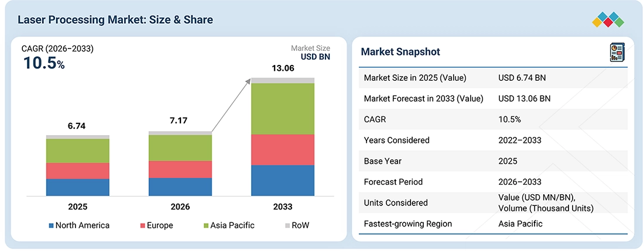
Task: Click the North America segment of the 2025 bar
Action: tap(78, 187)
